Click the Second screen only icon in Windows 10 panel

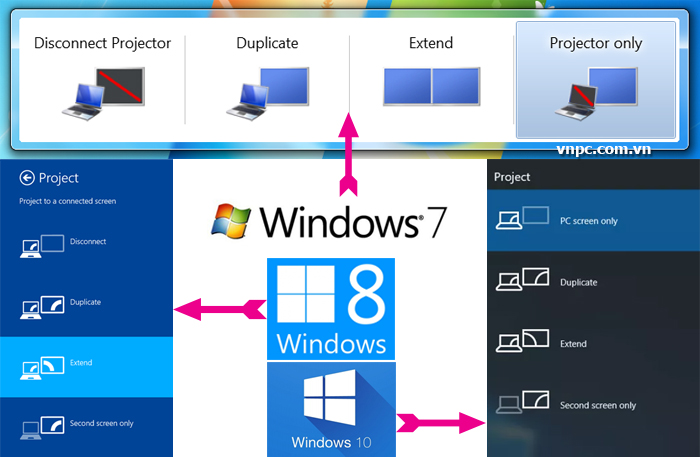coord(524,405)
